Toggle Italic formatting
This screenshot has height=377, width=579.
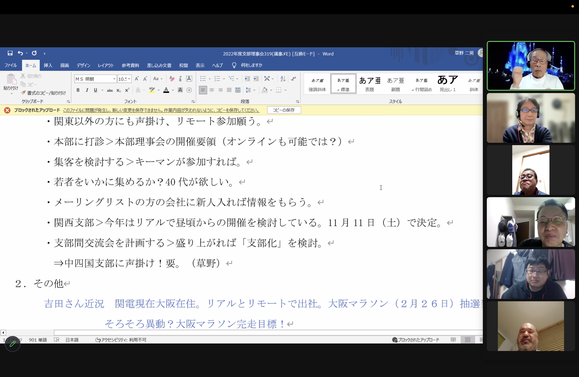point(87,90)
